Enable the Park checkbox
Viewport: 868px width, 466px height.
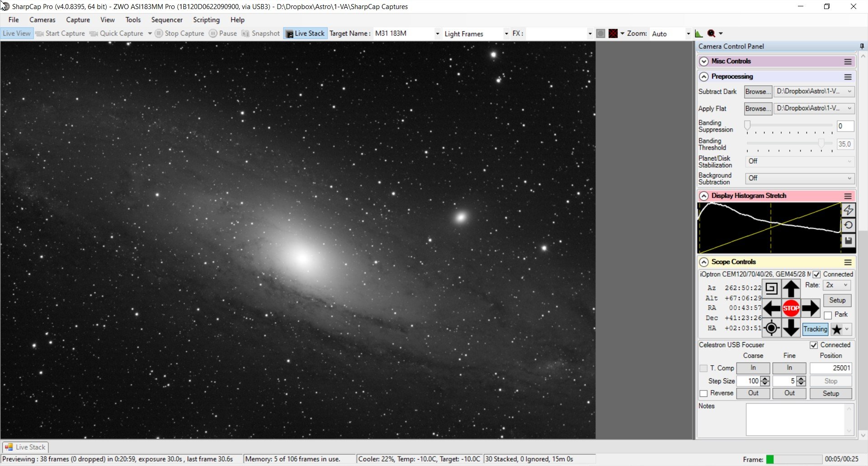828,315
